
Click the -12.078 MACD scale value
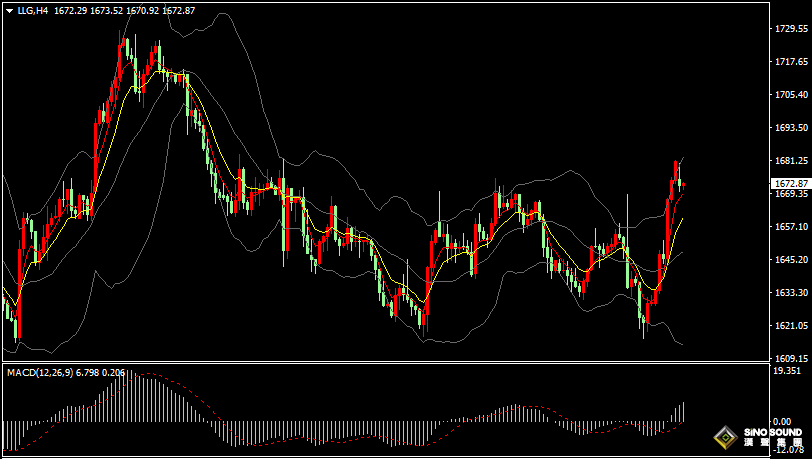[786, 449]
